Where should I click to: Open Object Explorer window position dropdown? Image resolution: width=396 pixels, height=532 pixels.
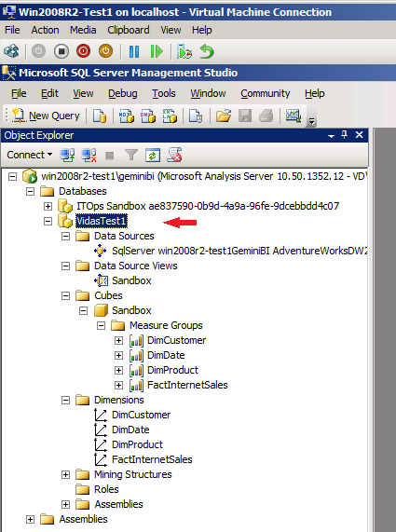pos(331,135)
